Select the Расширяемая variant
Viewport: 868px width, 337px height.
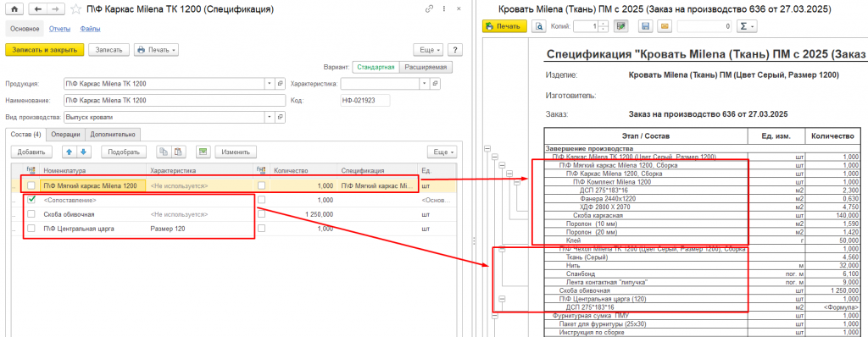426,67
